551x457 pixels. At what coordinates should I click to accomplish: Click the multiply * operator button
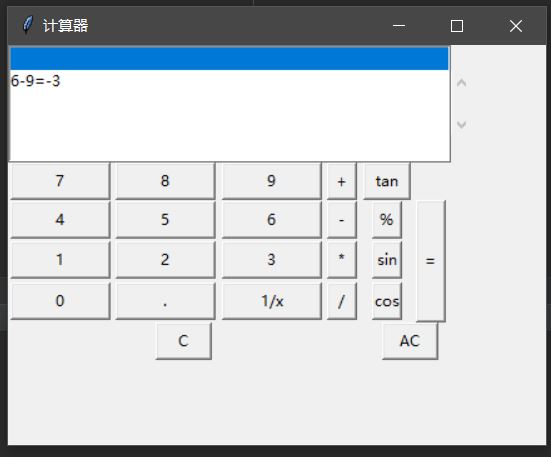[x=342, y=260]
